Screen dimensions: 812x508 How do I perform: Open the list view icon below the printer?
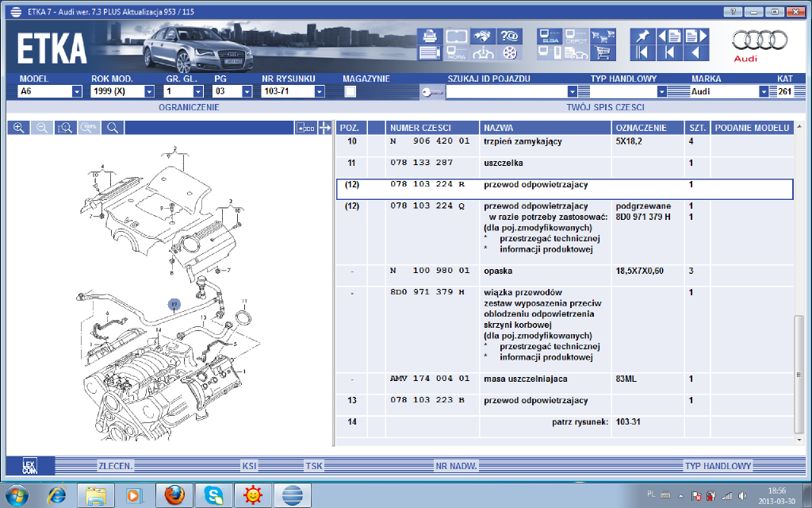(430, 53)
